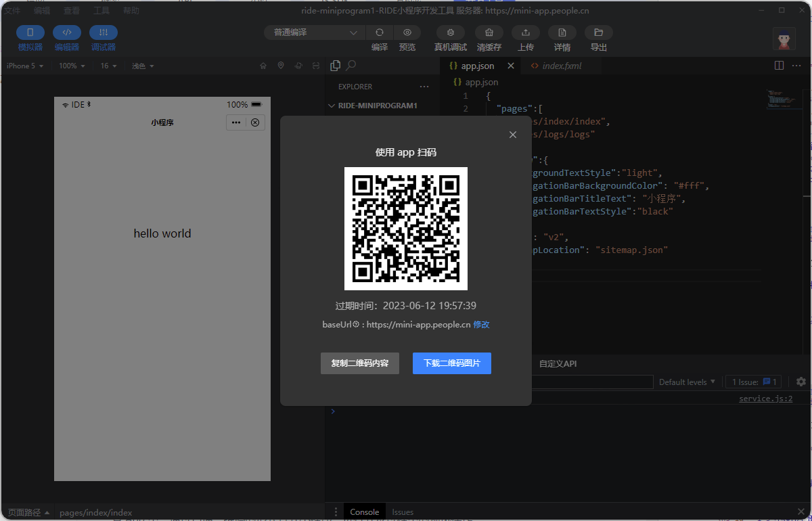Select the Console drawer tab
Viewport: 812px width, 521px height.
click(365, 512)
